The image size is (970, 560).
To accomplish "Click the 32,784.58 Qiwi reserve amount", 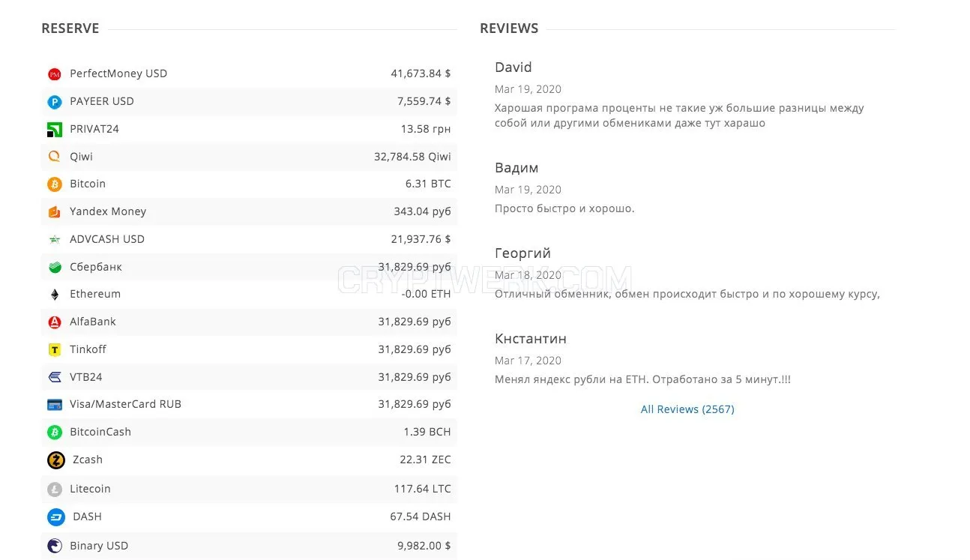I will click(413, 157).
